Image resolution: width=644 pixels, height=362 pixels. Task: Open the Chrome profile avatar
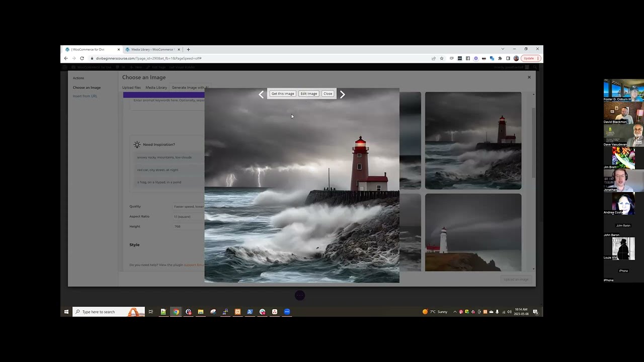(516, 58)
